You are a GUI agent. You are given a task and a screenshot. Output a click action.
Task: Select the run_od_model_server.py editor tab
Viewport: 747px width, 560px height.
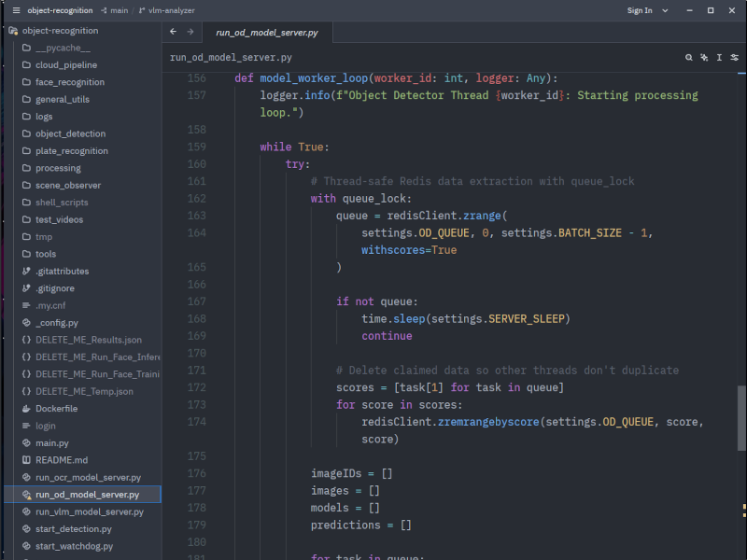tap(267, 33)
